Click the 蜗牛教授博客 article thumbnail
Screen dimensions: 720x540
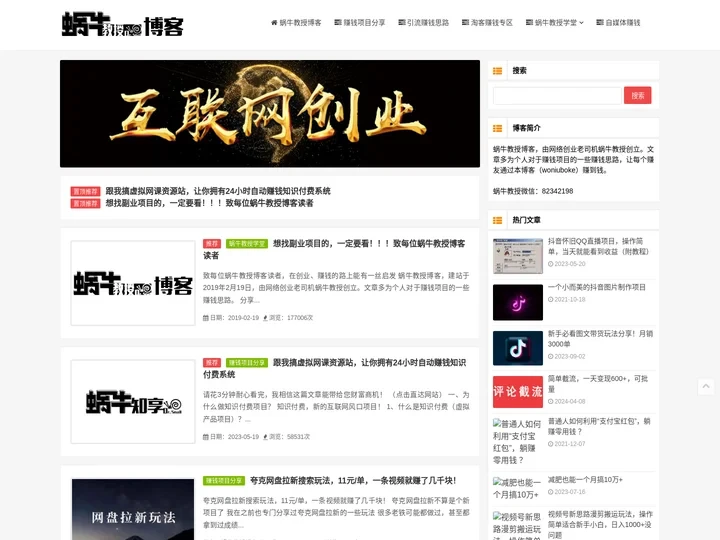(133, 283)
